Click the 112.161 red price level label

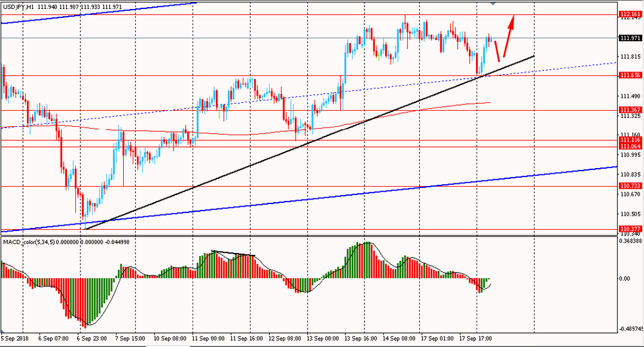click(630, 14)
